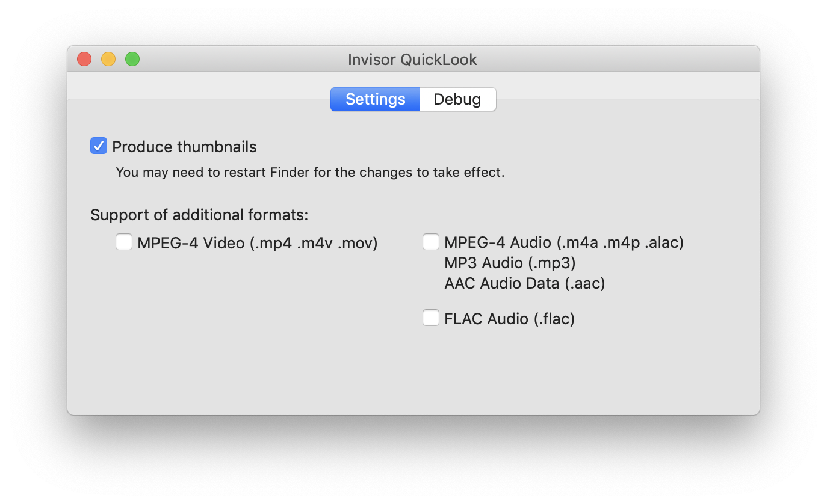Click the Support of additional formats heading
This screenshot has height=504, width=827.
point(199,215)
